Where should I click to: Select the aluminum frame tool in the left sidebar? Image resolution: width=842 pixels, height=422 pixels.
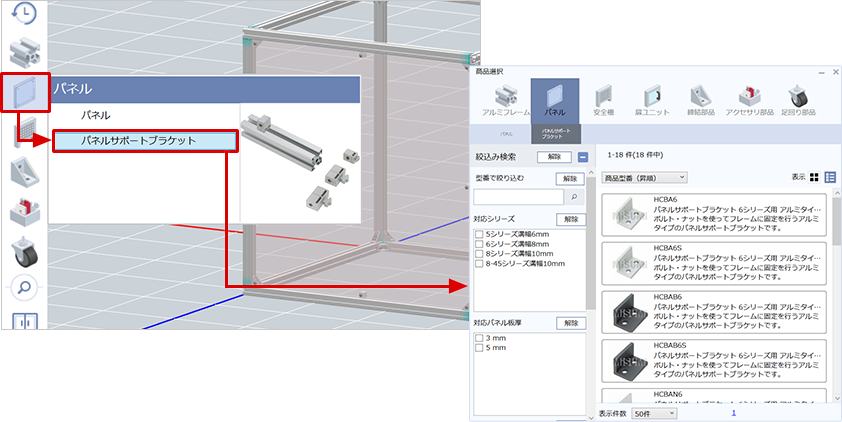25,51
